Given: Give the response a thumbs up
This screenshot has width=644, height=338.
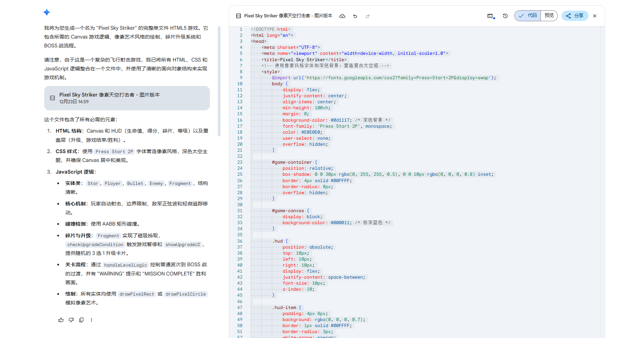Looking at the screenshot, I should [61, 320].
